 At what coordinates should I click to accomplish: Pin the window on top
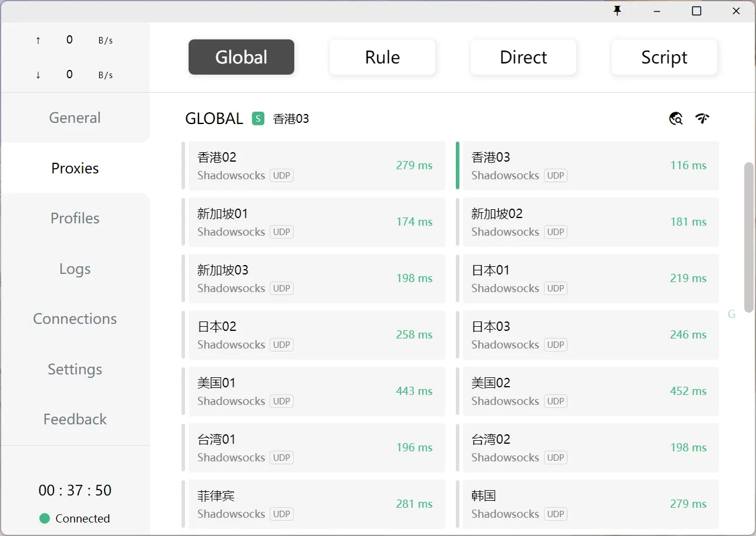coord(617,11)
